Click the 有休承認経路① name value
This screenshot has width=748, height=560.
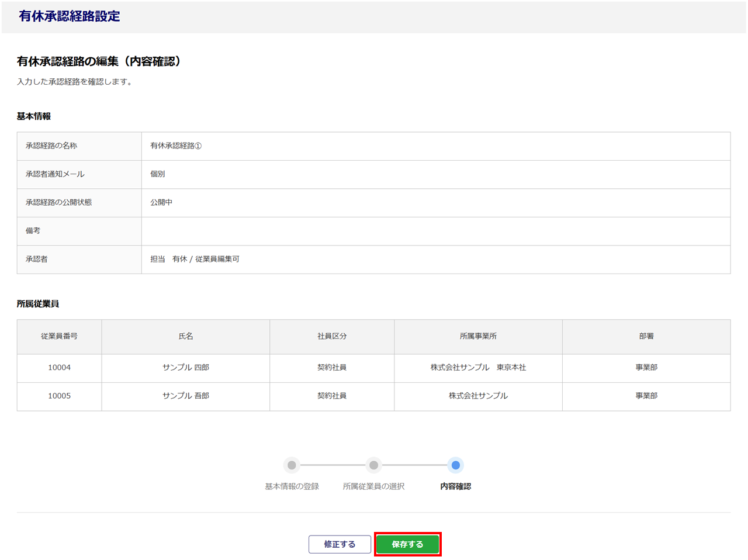[x=176, y=146]
